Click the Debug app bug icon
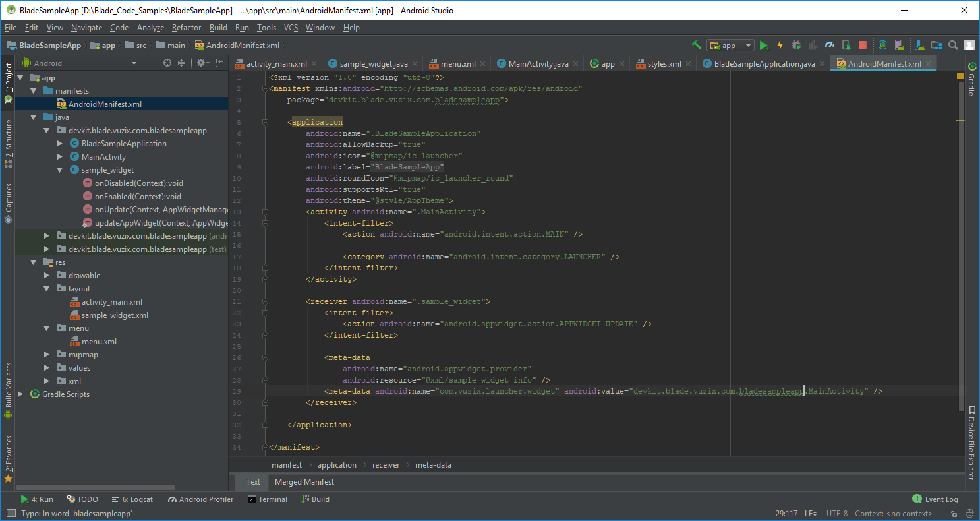 coord(797,46)
